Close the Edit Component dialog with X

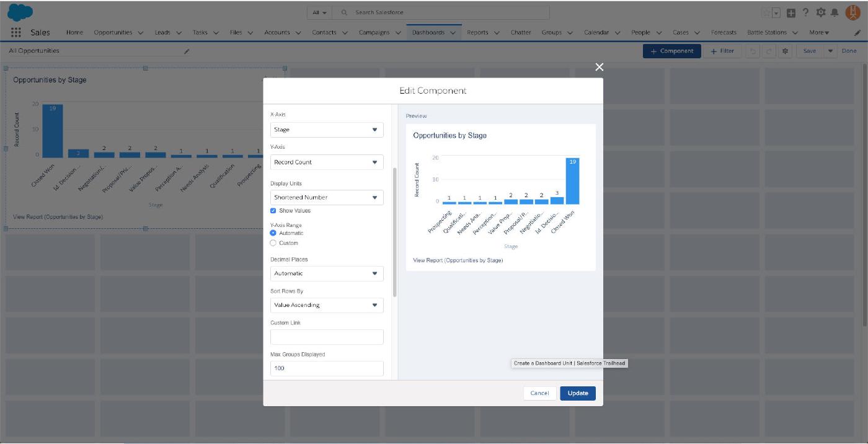599,67
